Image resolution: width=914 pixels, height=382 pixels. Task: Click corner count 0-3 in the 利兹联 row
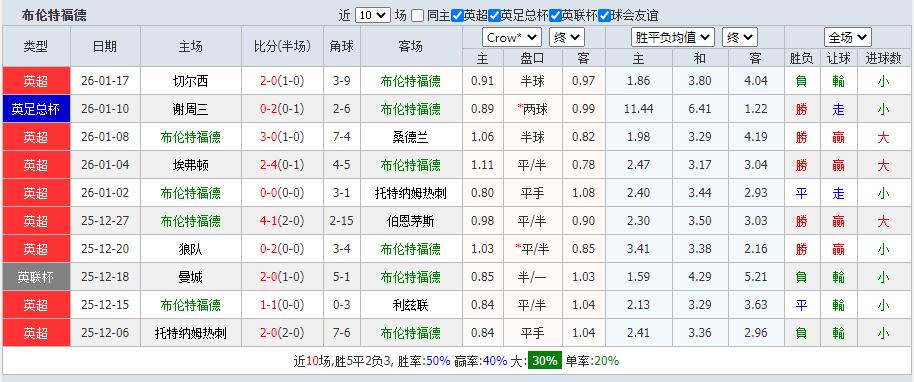click(342, 305)
